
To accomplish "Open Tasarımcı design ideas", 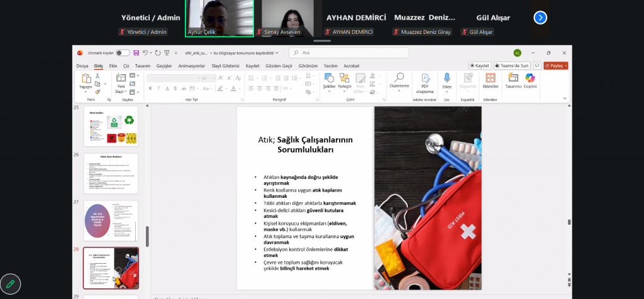I will (513, 78).
